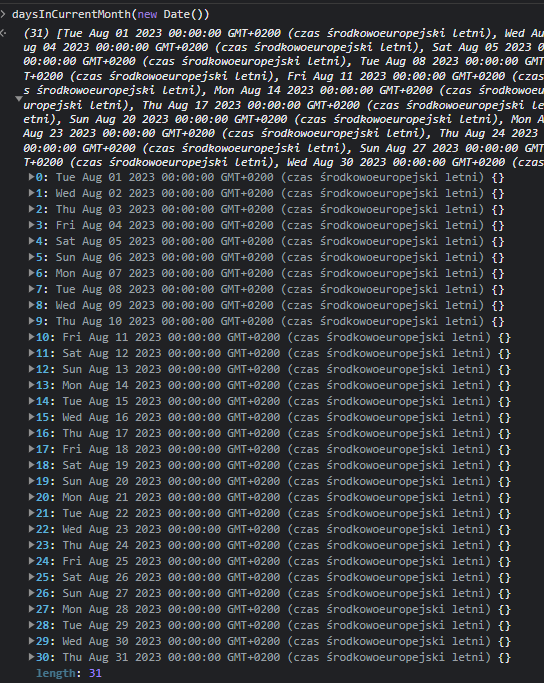This screenshot has width=544, height=683.
Task: Expand array entry 18: Sat Aug 19
Action: coord(31,465)
